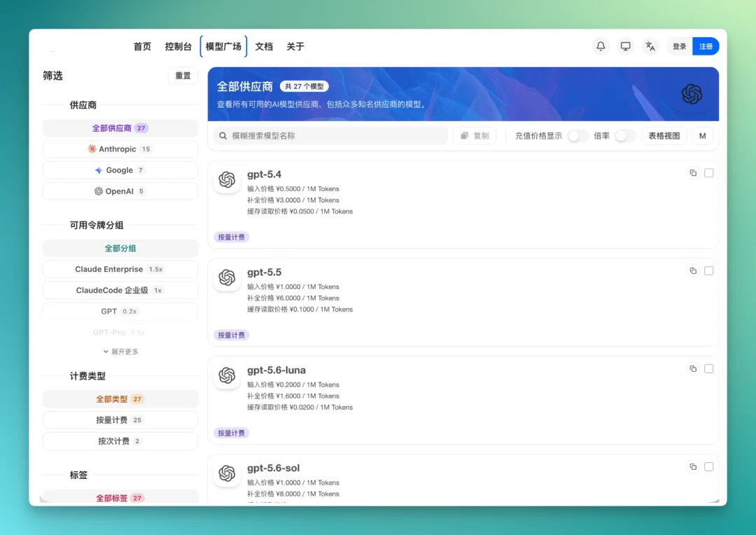Toggle the 充值价格显示 switch

click(x=577, y=136)
